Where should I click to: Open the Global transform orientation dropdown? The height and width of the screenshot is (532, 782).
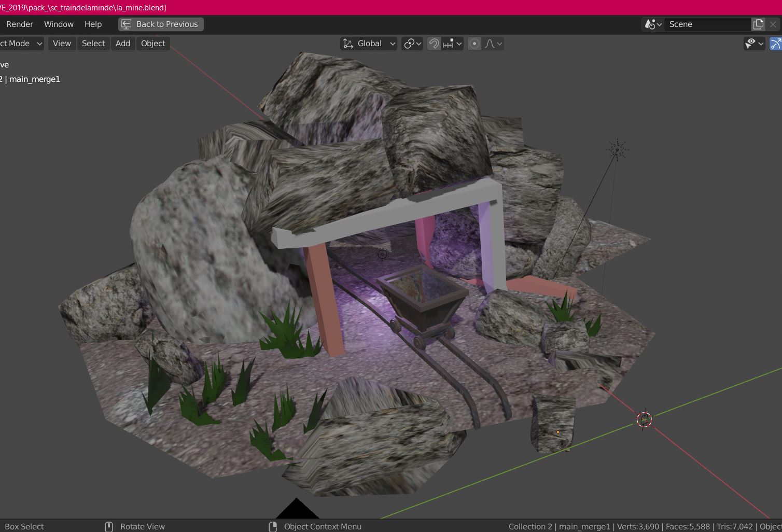[369, 44]
